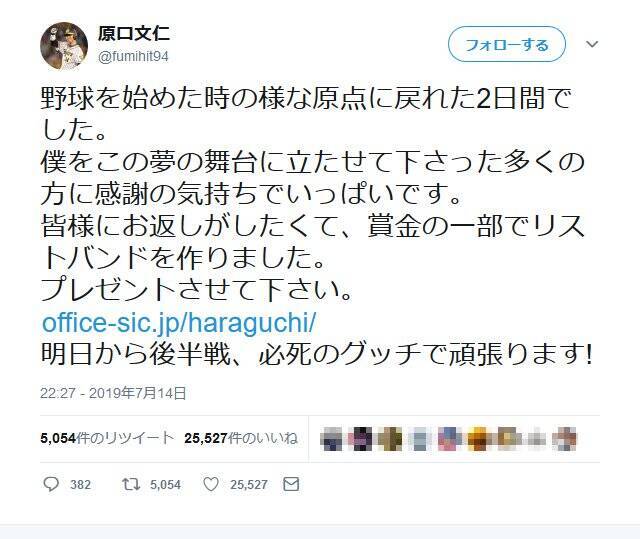The height and width of the screenshot is (539, 640).
Task: Open the 原口文仁 profile avatar
Action: click(64, 46)
